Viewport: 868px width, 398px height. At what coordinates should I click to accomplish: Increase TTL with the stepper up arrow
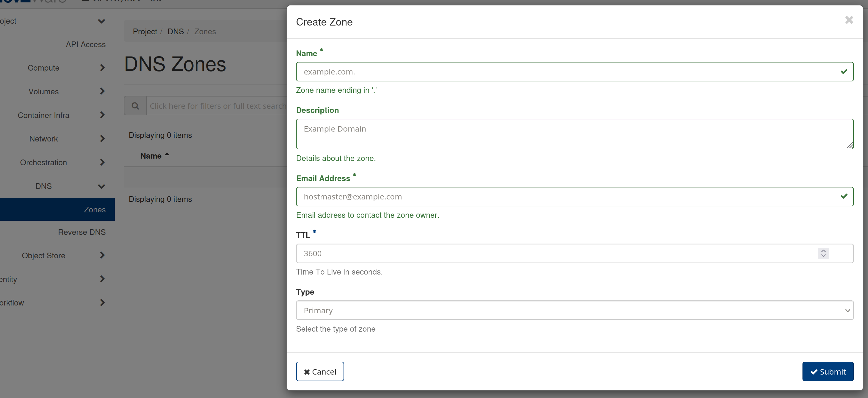[x=823, y=251]
